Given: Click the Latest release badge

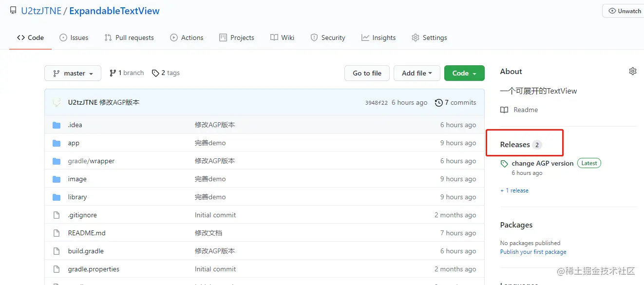Looking at the screenshot, I should click(589, 163).
